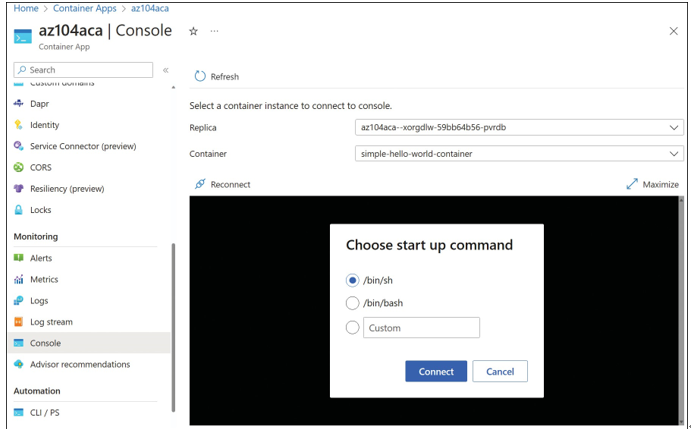Click the Monitoring section heading
This screenshot has height=431, width=691.
coord(36,237)
